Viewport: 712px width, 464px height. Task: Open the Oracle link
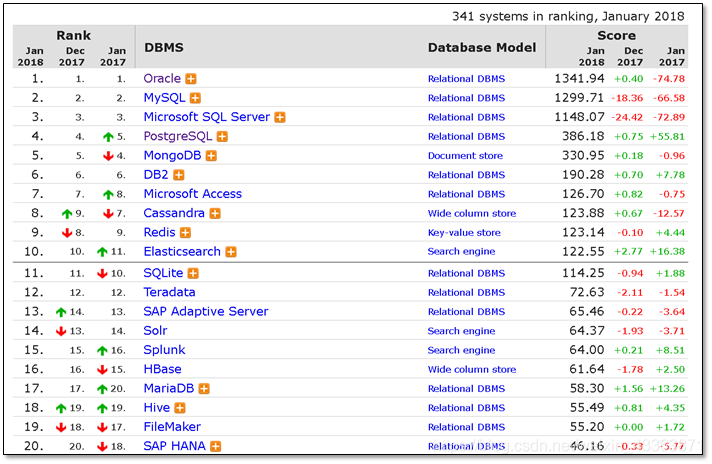[162, 79]
